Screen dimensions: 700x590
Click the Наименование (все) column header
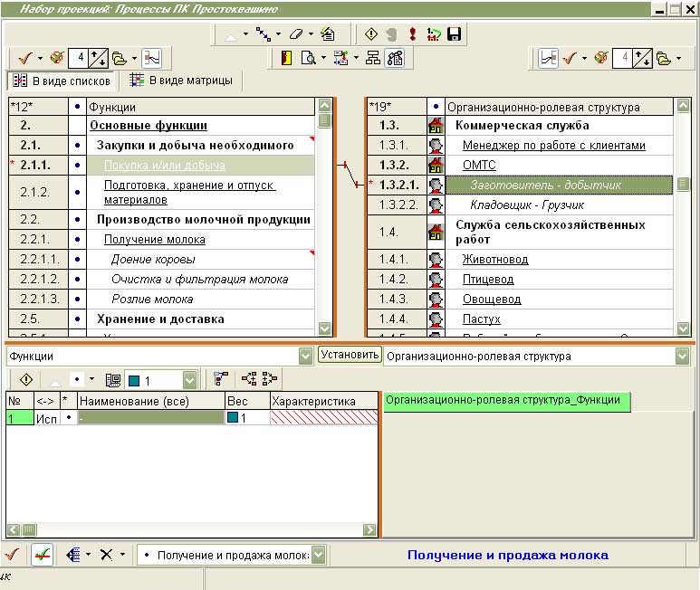pos(151,401)
